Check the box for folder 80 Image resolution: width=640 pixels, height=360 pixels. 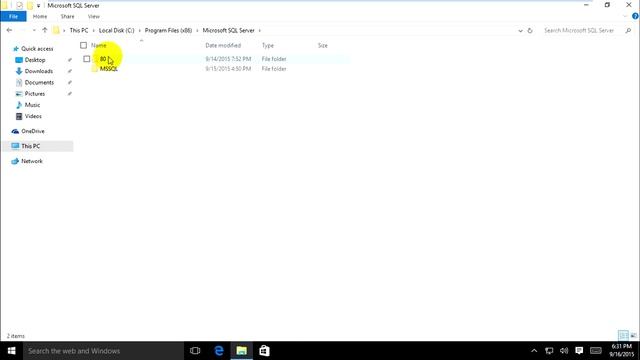pos(87,59)
